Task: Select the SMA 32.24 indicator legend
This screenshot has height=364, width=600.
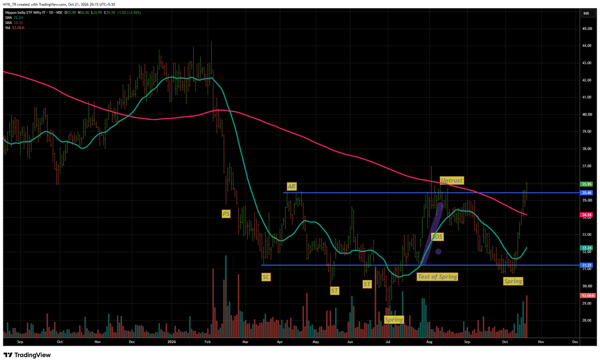Action: click(14, 18)
